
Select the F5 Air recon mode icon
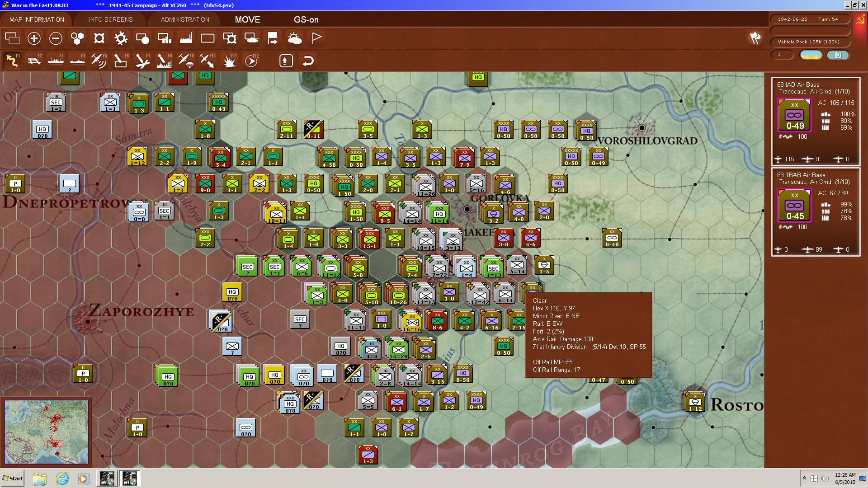(99, 61)
